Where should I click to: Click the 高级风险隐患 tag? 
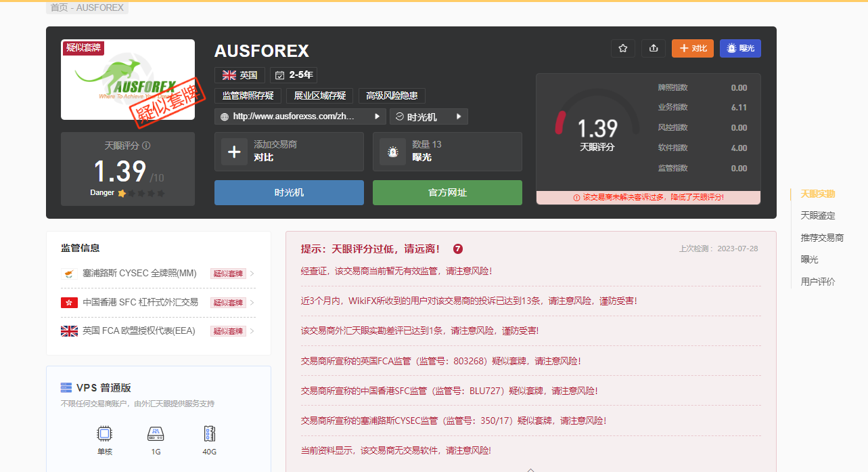pyautogui.click(x=392, y=95)
